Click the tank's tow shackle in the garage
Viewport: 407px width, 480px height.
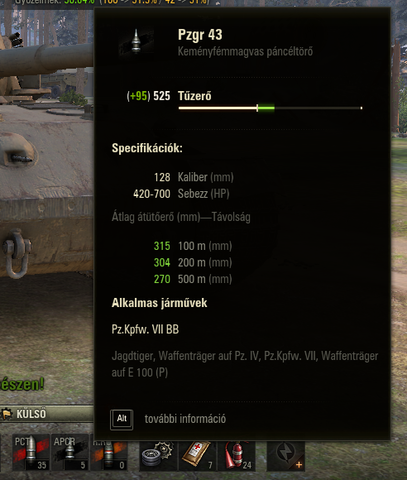(16, 253)
